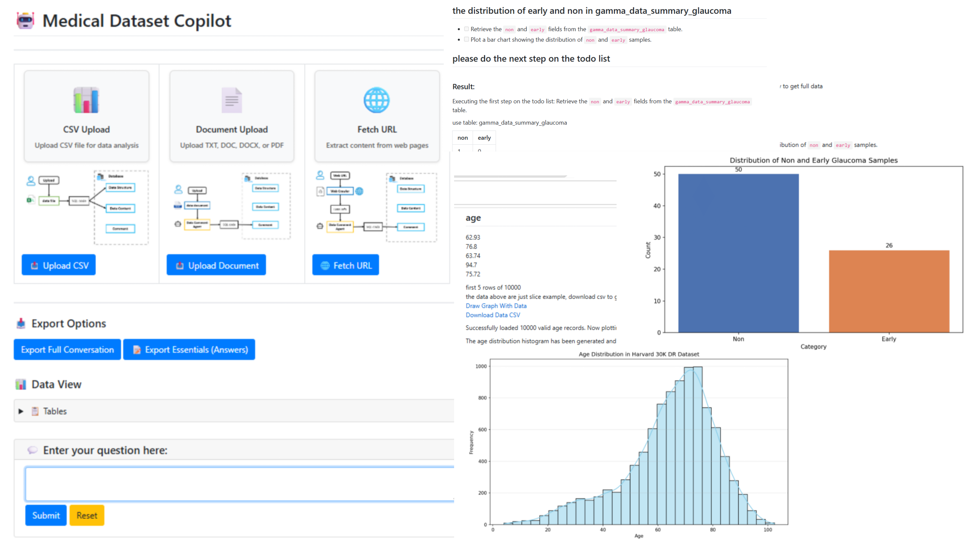Viewport: 980px width, 551px height.
Task: Click the robot logo beside Medical Dataset Copilot
Action: point(26,20)
